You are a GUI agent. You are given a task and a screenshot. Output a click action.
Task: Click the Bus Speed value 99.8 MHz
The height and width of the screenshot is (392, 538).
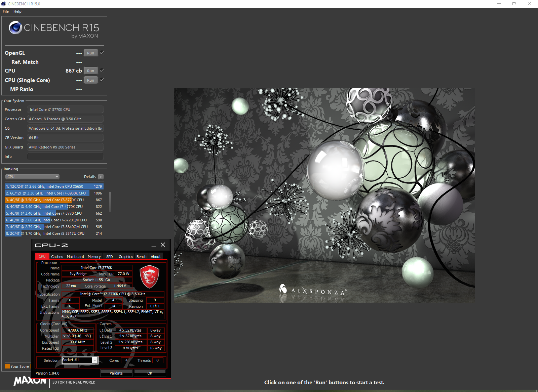click(77, 342)
